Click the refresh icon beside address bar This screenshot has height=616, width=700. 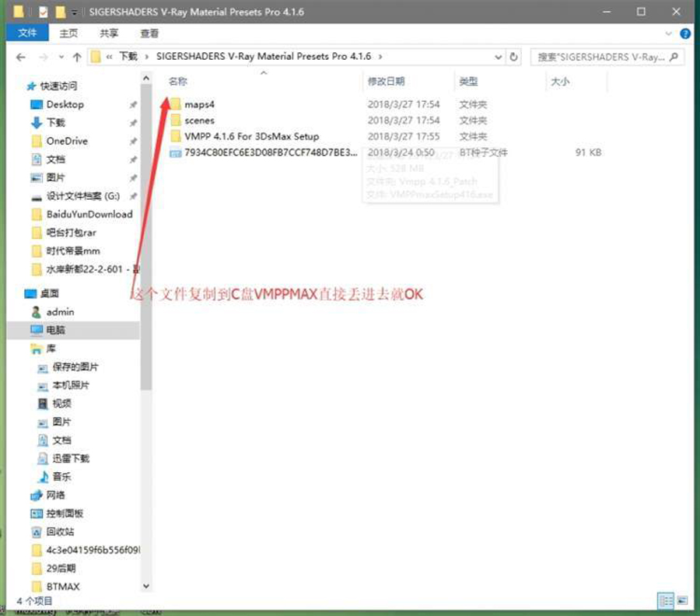tap(514, 57)
